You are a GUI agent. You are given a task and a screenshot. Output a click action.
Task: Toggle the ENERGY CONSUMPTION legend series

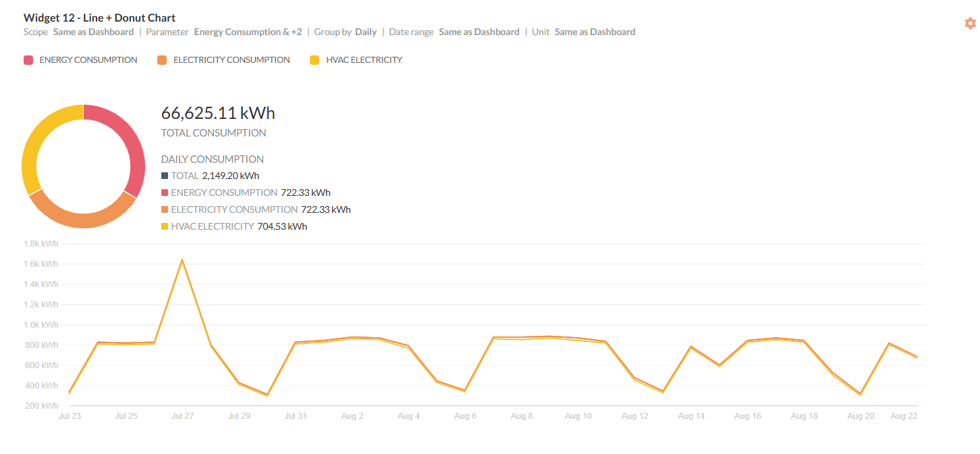(x=80, y=60)
